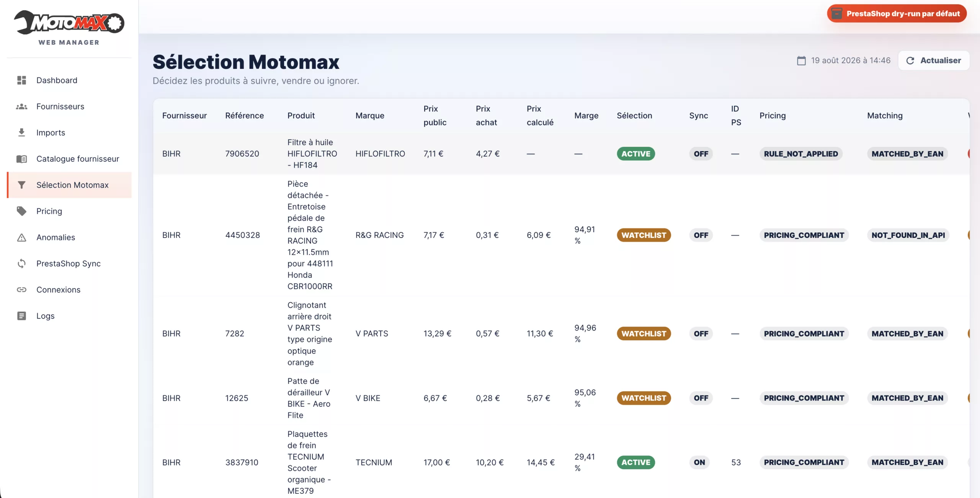The height and width of the screenshot is (498, 980).
Task: Click the PrestaShop dry-run par défaut badge
Action: click(897, 14)
